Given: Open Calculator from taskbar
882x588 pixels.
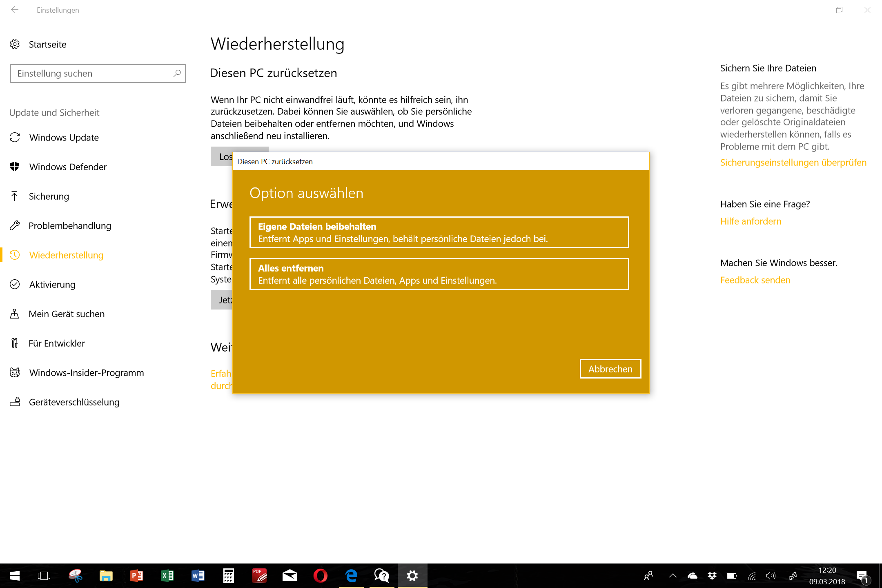Looking at the screenshot, I should [229, 576].
